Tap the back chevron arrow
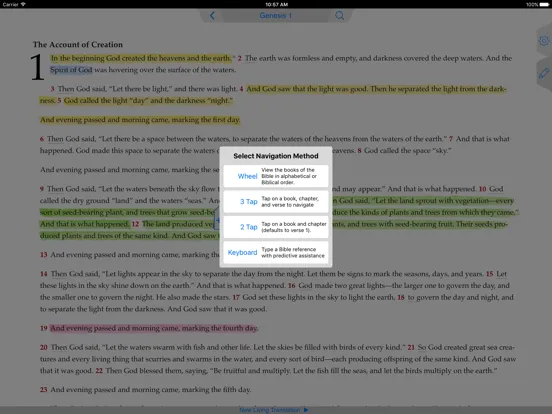This screenshot has height=414, width=552. (x=212, y=15)
